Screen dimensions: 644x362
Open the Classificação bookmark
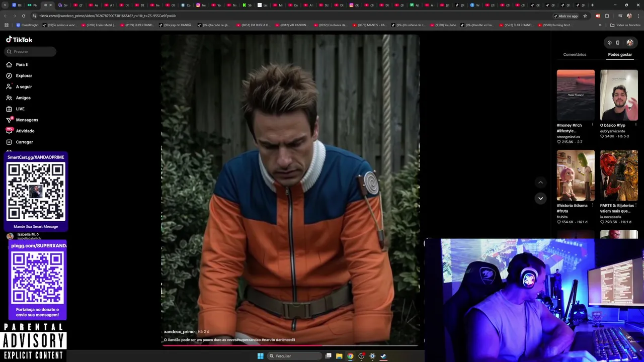(28, 25)
